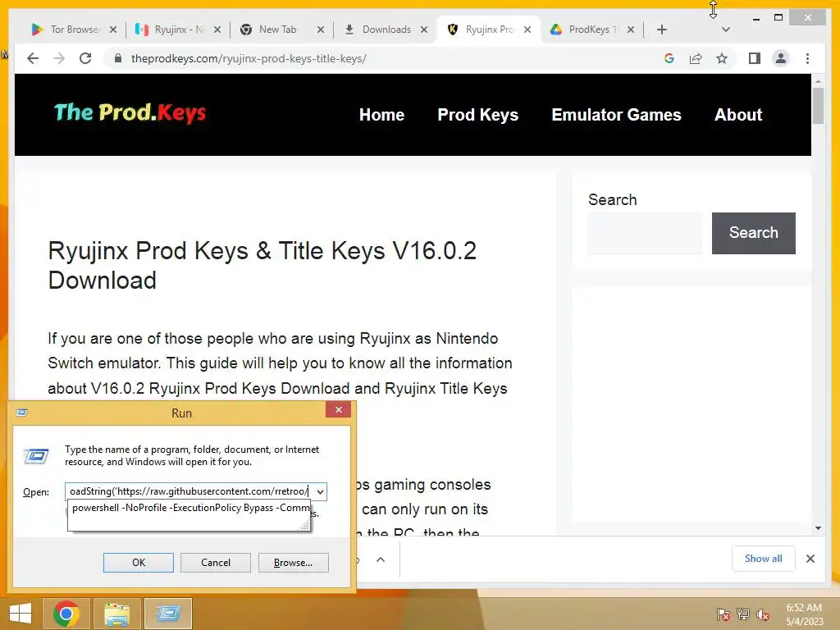Screen dimensions: 840x630
Task: Click OK in the Run dialog
Action: point(138,563)
